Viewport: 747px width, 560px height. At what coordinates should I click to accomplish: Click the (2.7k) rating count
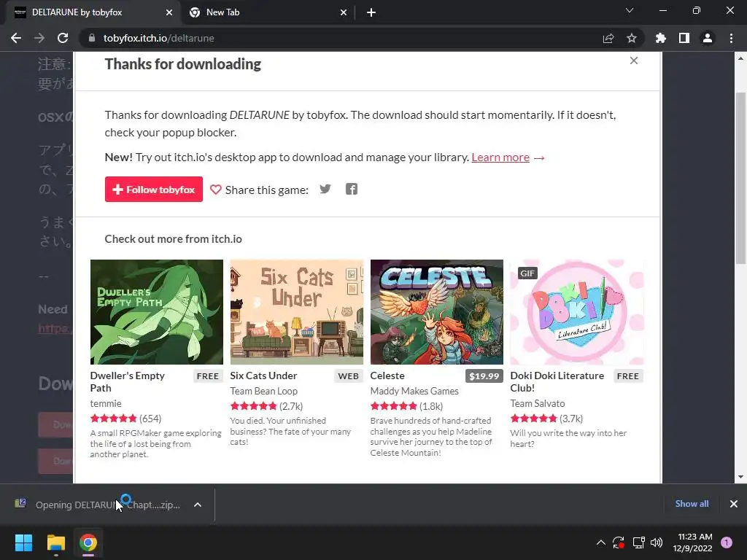(x=291, y=406)
